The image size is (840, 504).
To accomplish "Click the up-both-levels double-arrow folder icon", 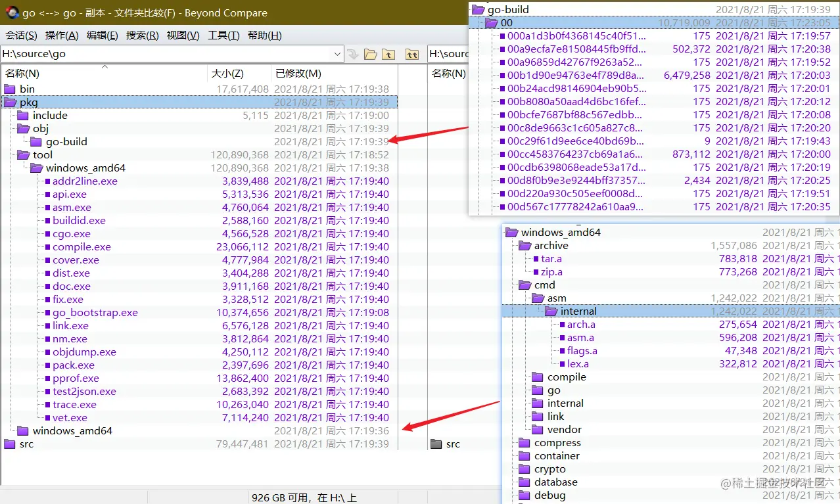I will coord(412,54).
